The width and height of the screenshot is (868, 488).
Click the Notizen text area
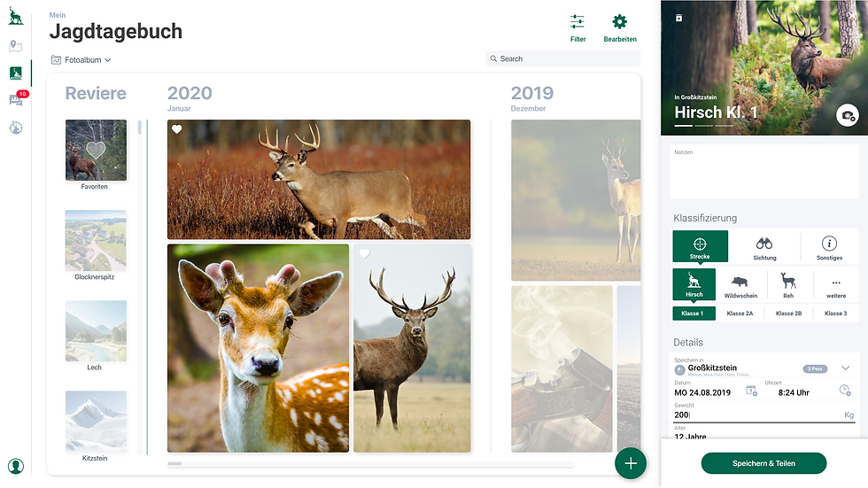(763, 172)
